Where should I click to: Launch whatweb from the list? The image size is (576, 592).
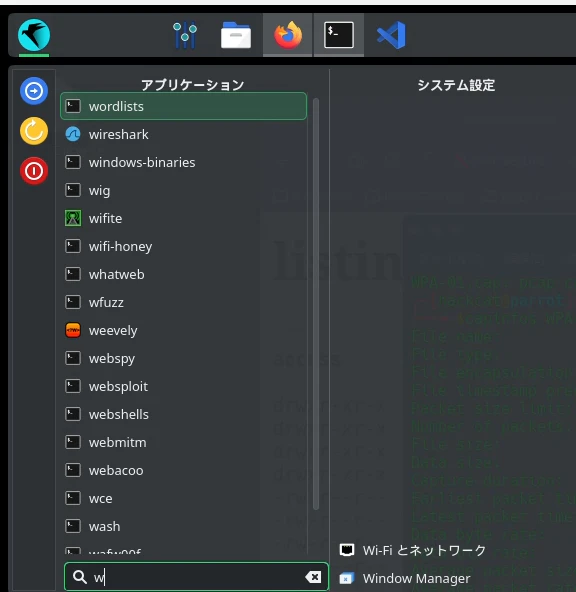tap(183, 274)
